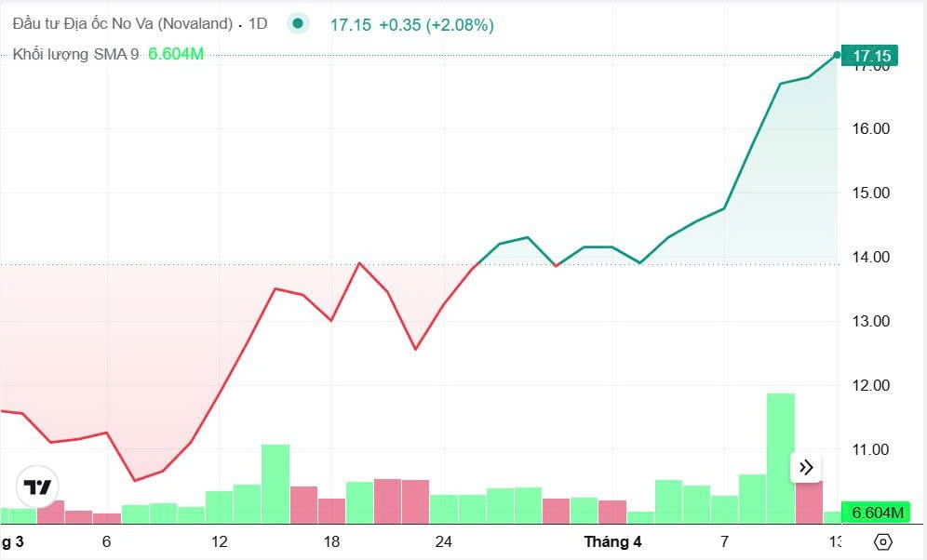
Task: Click the green 6.604M volume tag on axis
Action: (876, 513)
